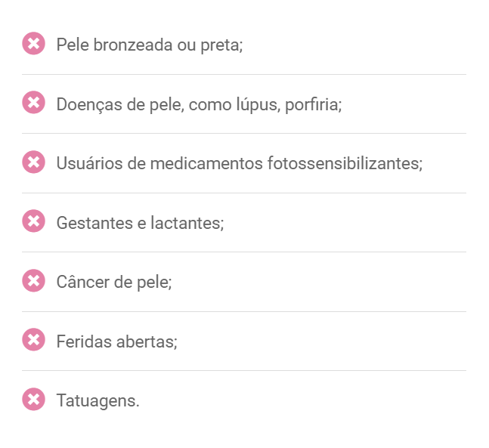Image resolution: width=489 pixels, height=448 pixels.
Task: Click the divider line above 'Tatuagens'
Action: click(243, 370)
